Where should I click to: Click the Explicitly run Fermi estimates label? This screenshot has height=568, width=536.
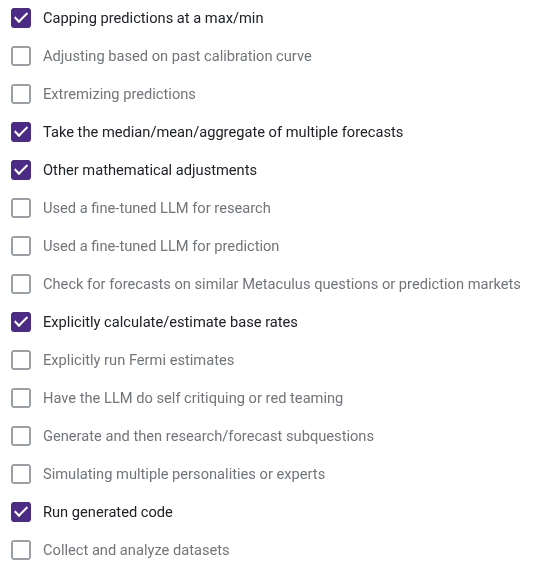click(138, 360)
